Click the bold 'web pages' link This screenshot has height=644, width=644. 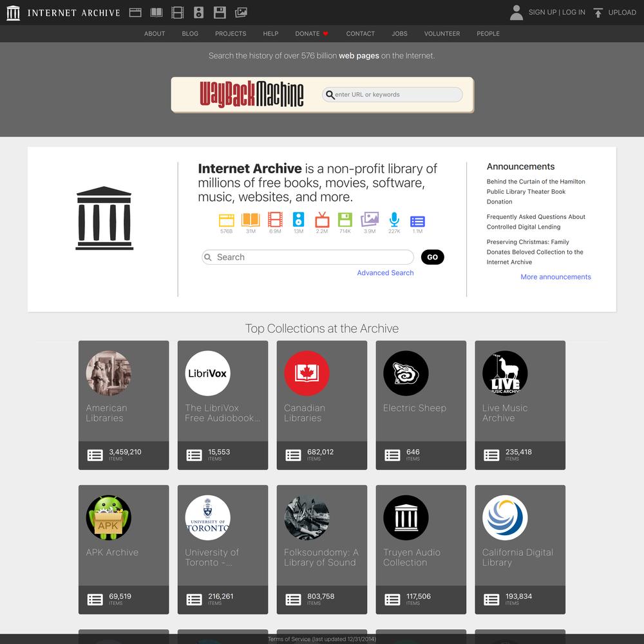[x=359, y=55]
